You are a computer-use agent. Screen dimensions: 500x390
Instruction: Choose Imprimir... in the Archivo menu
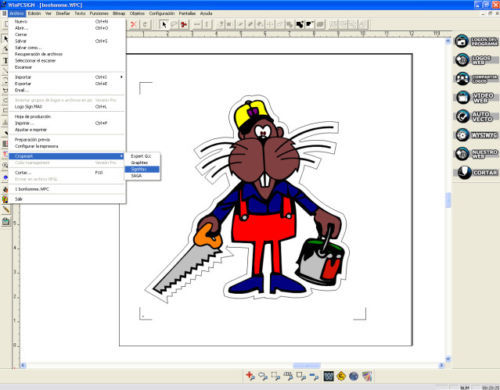(67, 123)
